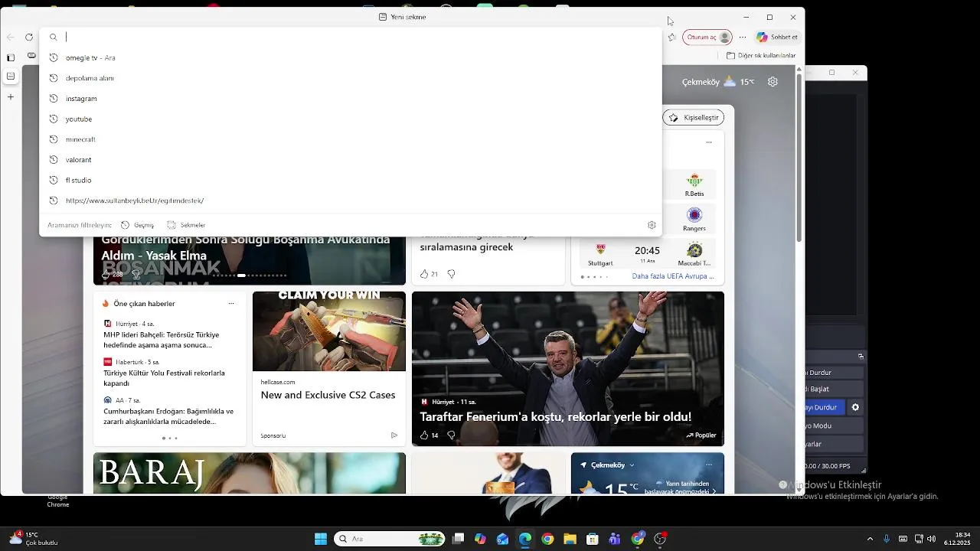Image resolution: width=980 pixels, height=551 pixels.
Task: Open Taraftar Fenerium'a koştu article
Action: (x=555, y=417)
